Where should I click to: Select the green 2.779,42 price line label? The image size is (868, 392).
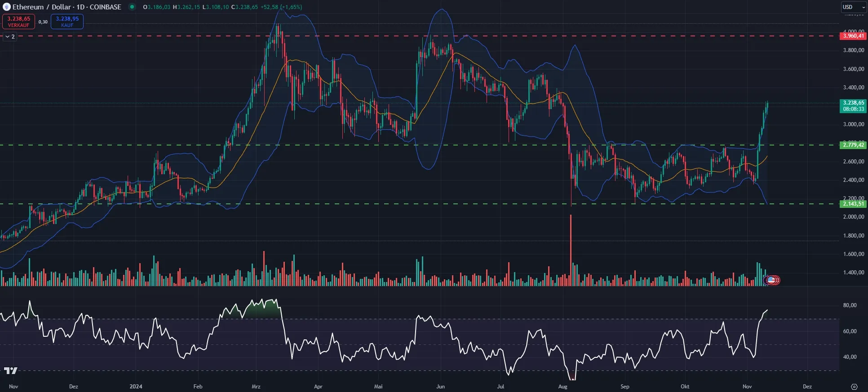coord(853,145)
